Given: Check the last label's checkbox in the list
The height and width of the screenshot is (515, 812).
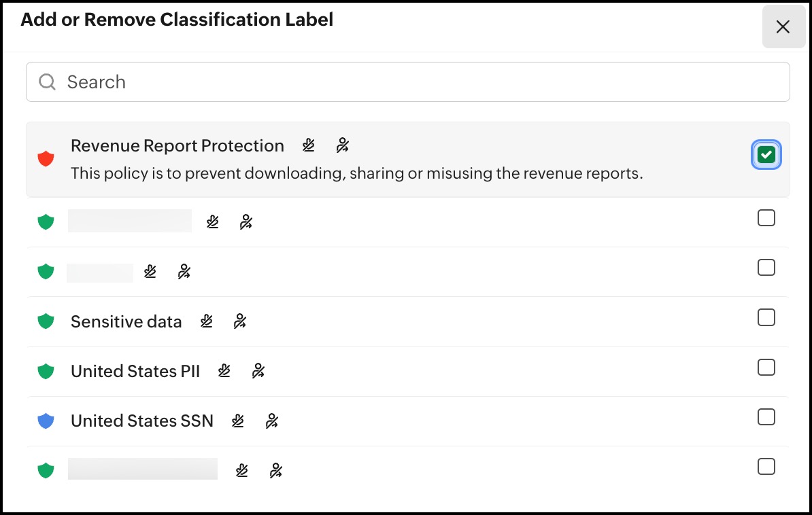Looking at the screenshot, I should point(766,466).
